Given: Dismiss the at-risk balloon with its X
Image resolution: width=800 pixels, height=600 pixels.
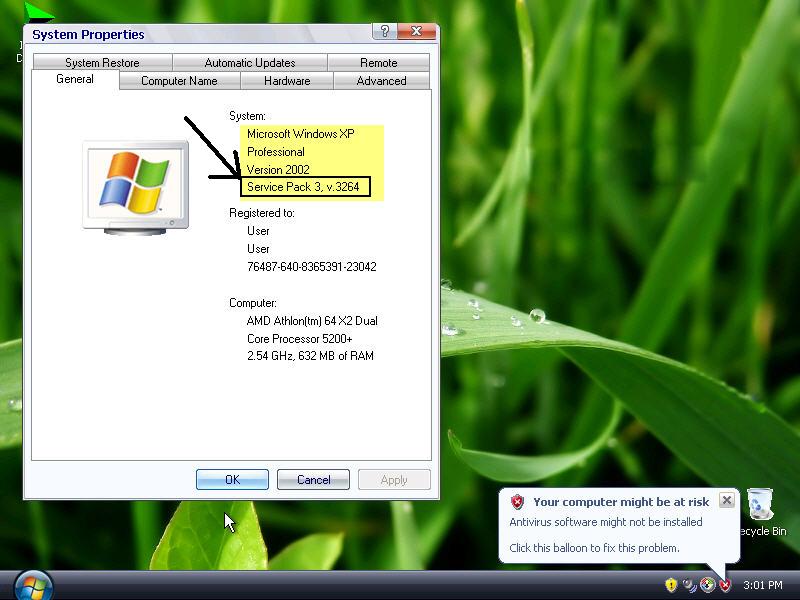Looking at the screenshot, I should click(x=727, y=500).
